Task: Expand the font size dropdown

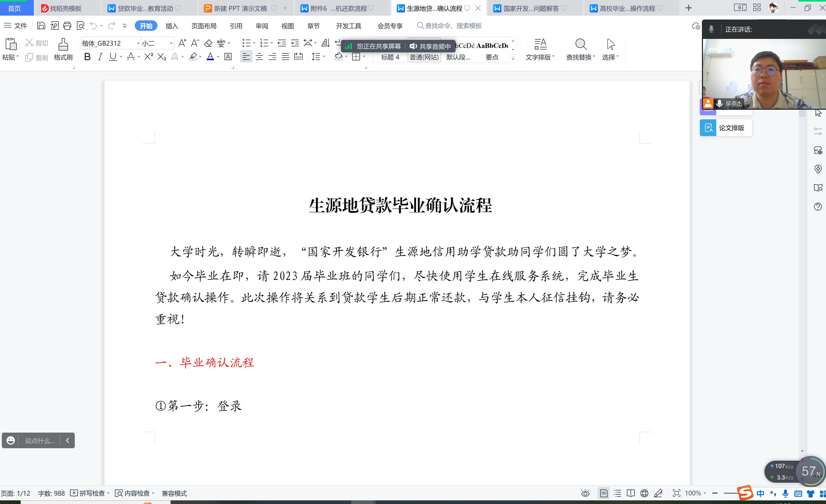Action: [171, 43]
